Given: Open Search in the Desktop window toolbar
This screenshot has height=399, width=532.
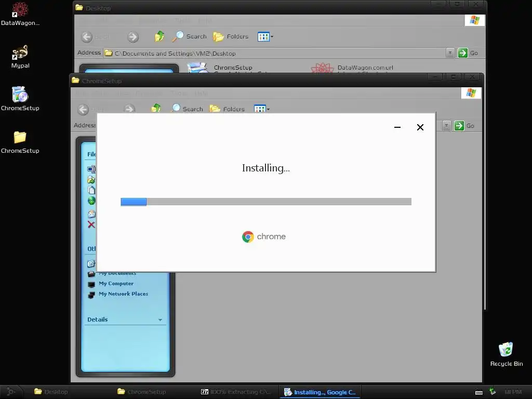Looking at the screenshot, I should 189,36.
